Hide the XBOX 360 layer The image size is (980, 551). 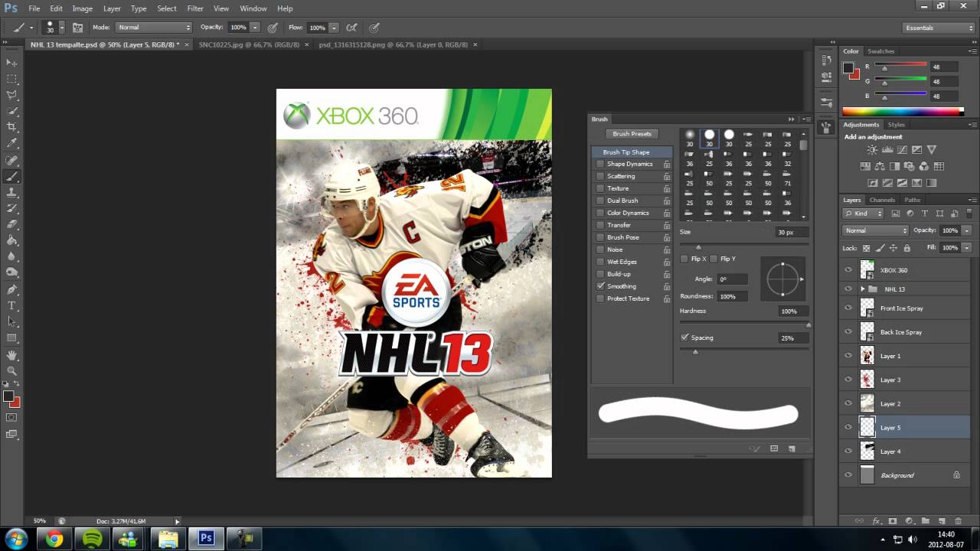tap(848, 269)
